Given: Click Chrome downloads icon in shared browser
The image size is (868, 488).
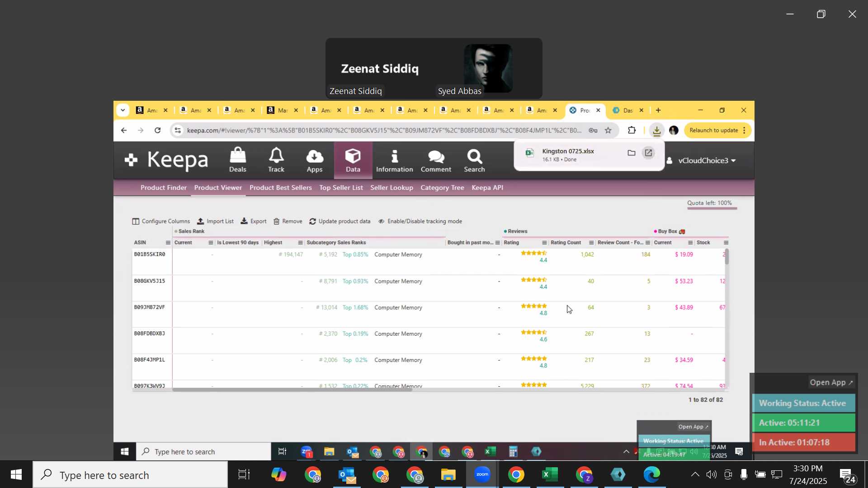Looking at the screenshot, I should coord(656,131).
